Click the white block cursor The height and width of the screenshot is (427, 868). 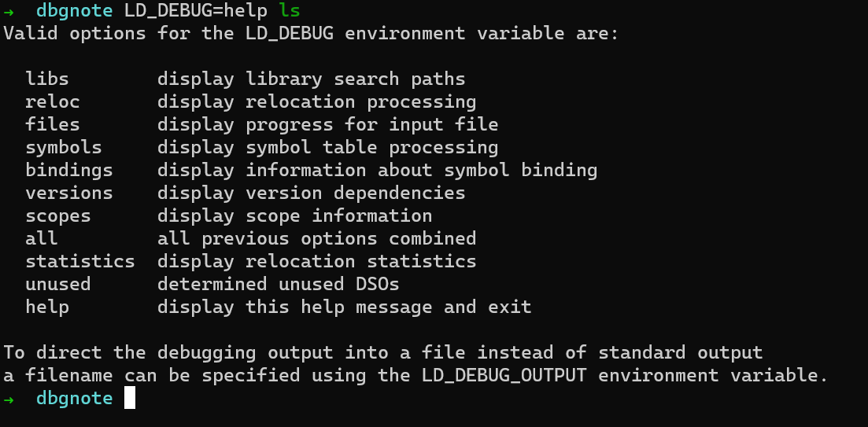(x=130, y=398)
